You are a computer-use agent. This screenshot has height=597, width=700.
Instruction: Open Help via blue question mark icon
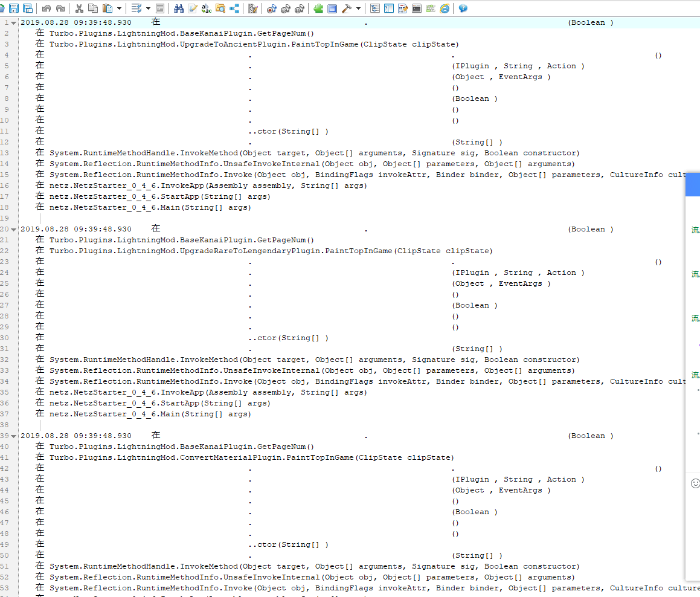click(463, 8)
